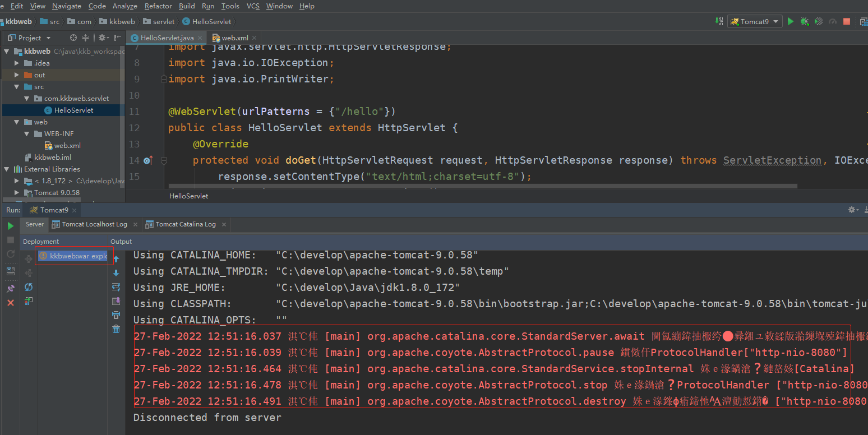Open the Tomcat Catalina Log tab

point(186,224)
